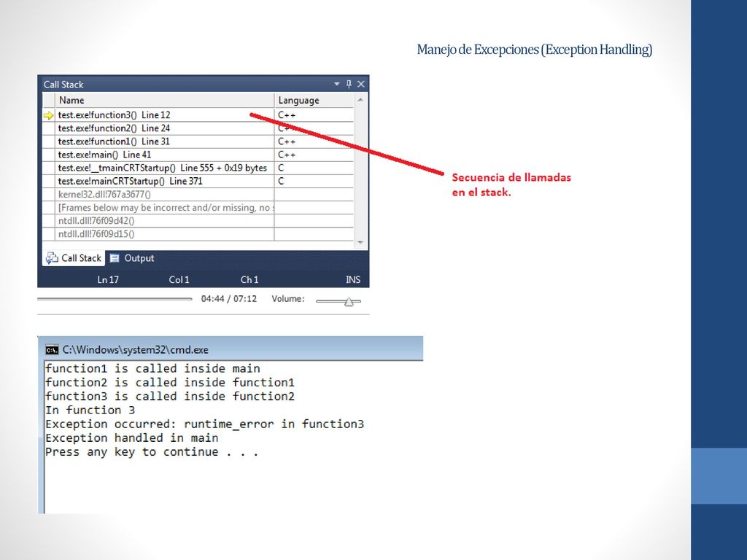The height and width of the screenshot is (560, 747).
Task: Switch to the Call Stack tab
Action: click(74, 258)
